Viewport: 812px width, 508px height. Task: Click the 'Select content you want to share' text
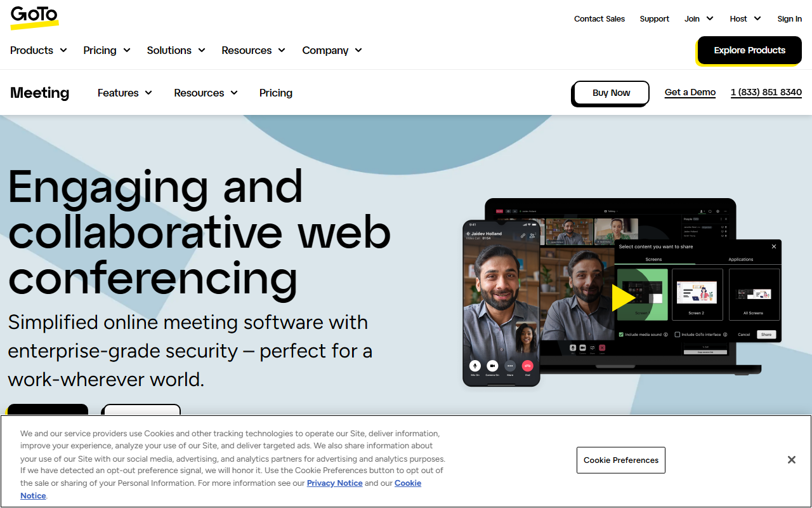(656, 246)
